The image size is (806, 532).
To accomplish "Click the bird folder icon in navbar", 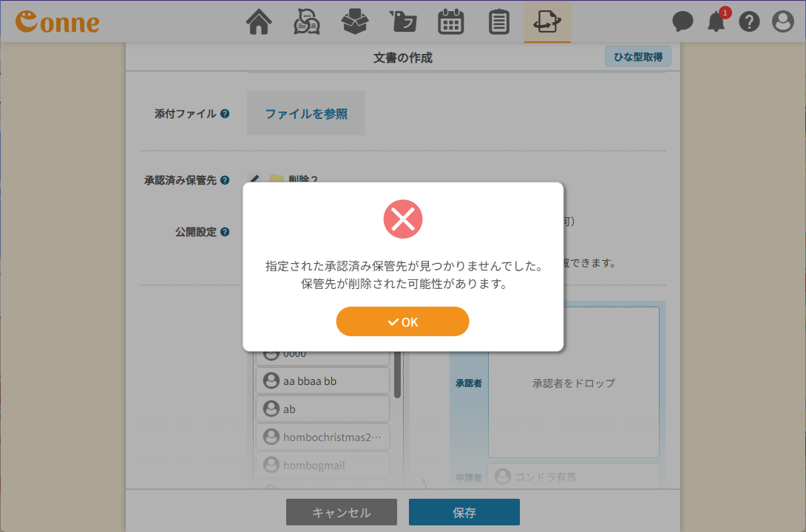I will (402, 22).
